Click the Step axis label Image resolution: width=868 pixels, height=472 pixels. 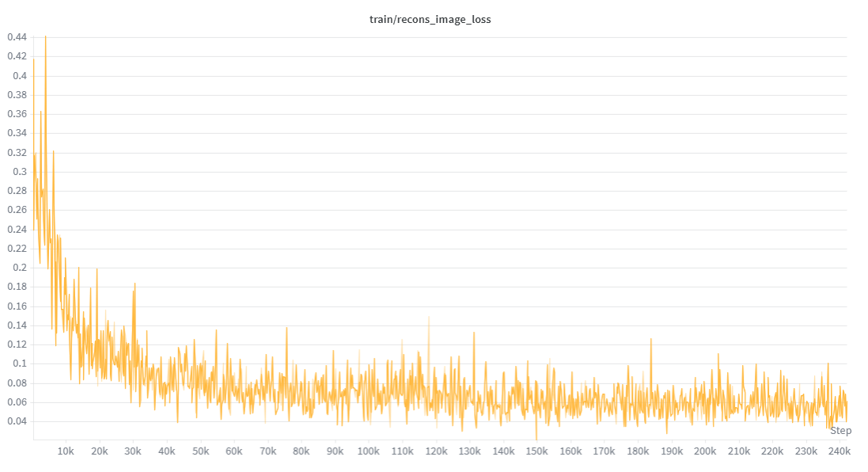pos(840,431)
